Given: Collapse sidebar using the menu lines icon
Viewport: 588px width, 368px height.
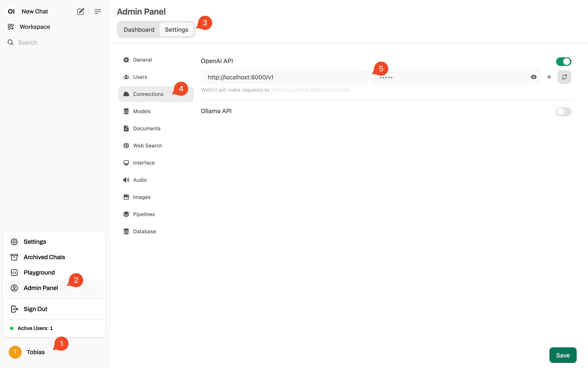Looking at the screenshot, I should pyautogui.click(x=98, y=12).
